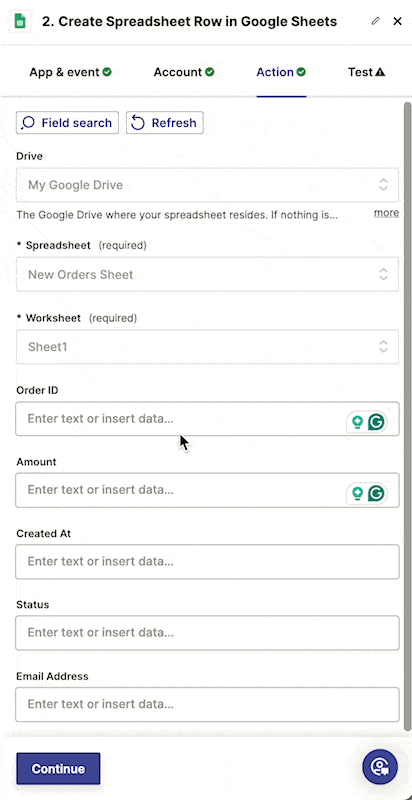
Task: Click the Grammarly icon in Amount field
Action: coord(377,493)
